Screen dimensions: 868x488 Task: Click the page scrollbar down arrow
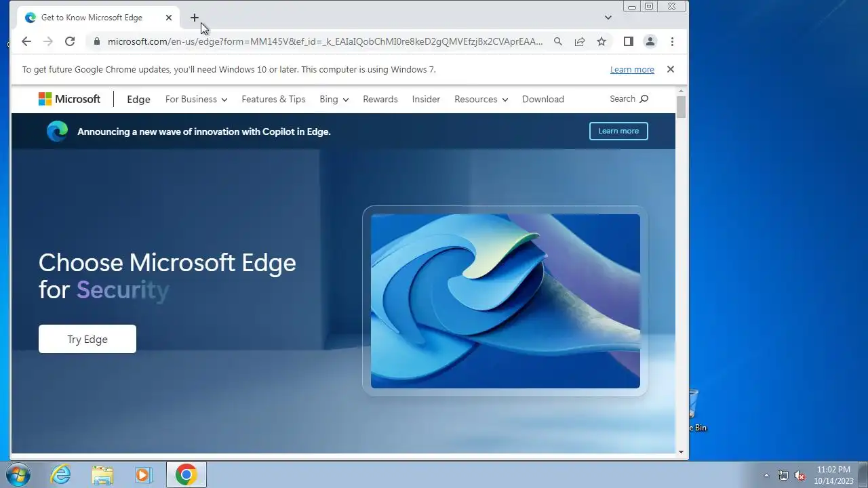[x=681, y=451]
